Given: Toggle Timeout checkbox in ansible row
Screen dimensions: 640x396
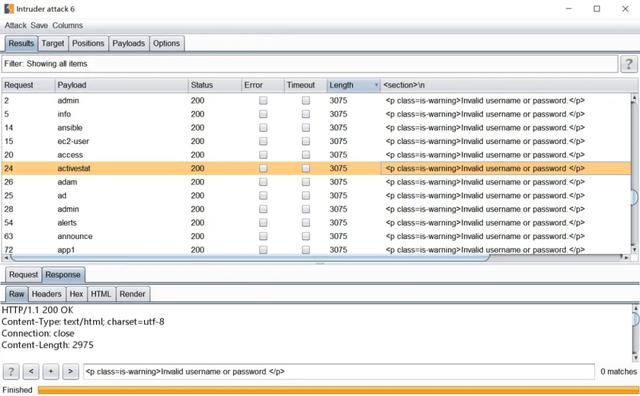Looking at the screenshot, I should 306,128.
